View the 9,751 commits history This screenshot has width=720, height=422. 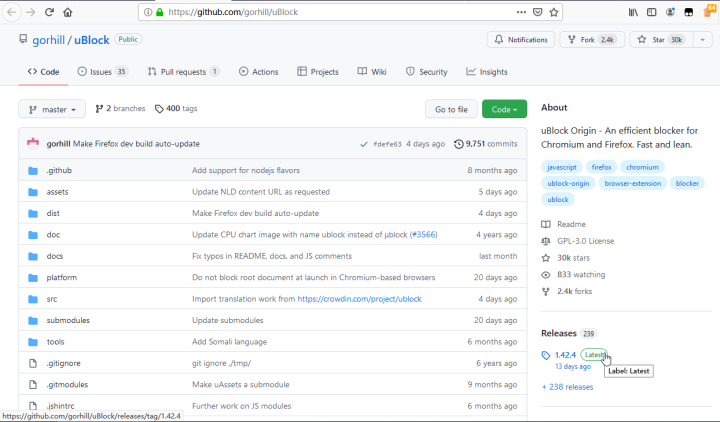(x=485, y=144)
